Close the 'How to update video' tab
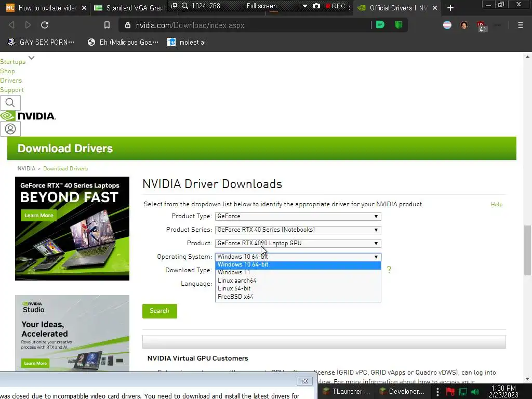 (x=84, y=8)
